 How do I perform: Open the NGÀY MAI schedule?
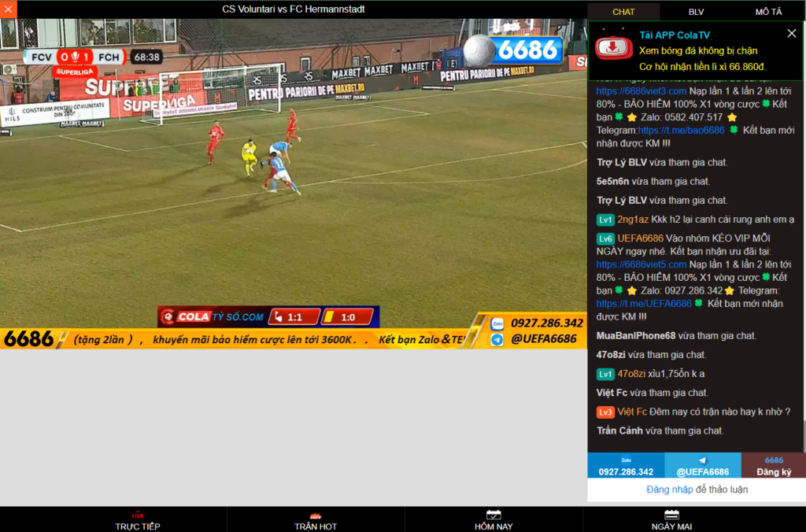[x=671, y=520]
